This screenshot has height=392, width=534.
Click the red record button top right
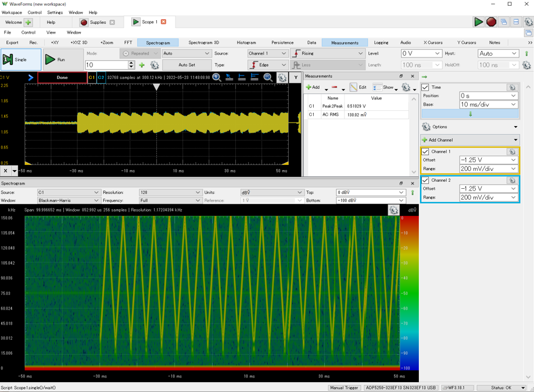pyautogui.click(x=491, y=22)
